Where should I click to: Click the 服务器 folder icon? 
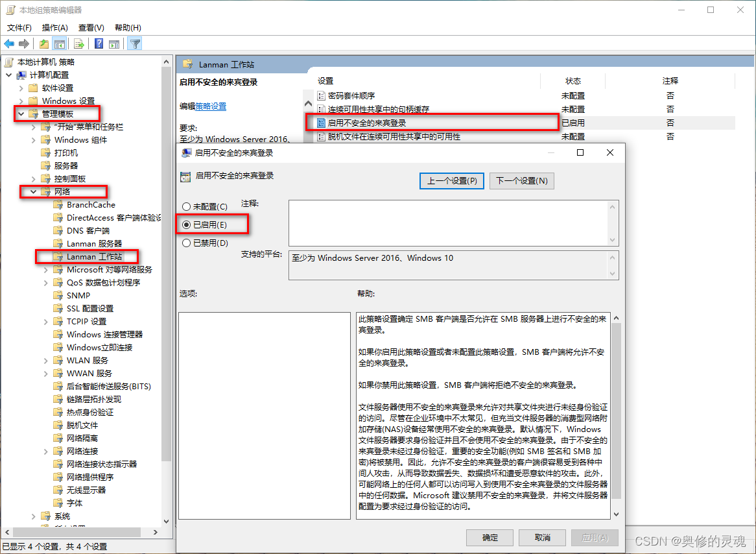(x=46, y=165)
